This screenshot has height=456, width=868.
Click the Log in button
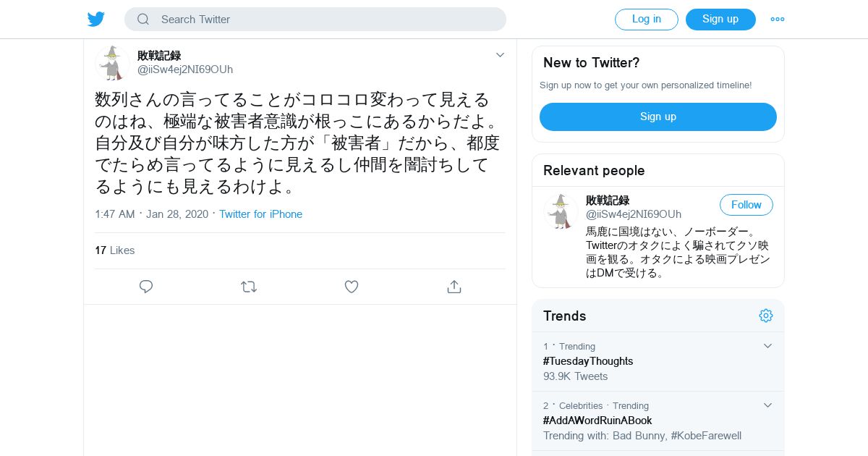tap(647, 20)
